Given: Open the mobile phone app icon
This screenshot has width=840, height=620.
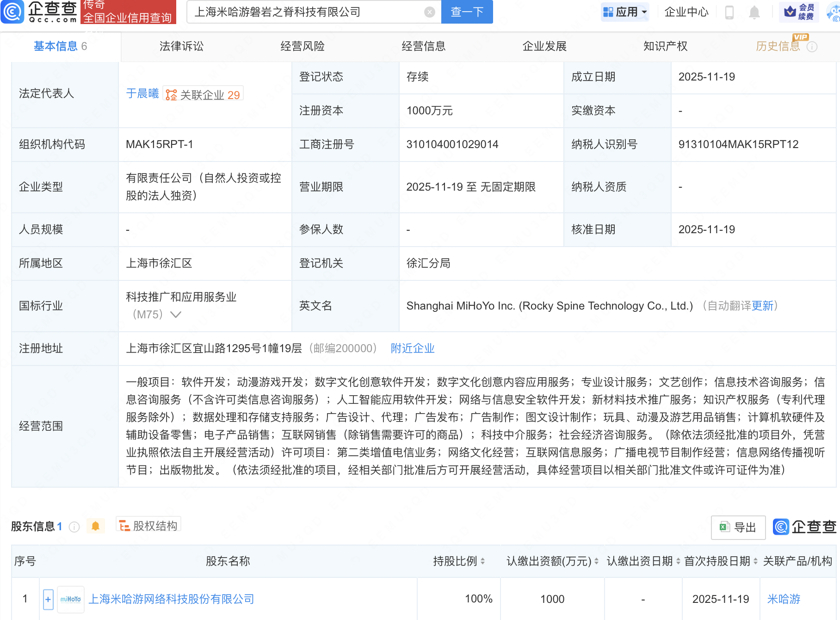Looking at the screenshot, I should 729,12.
